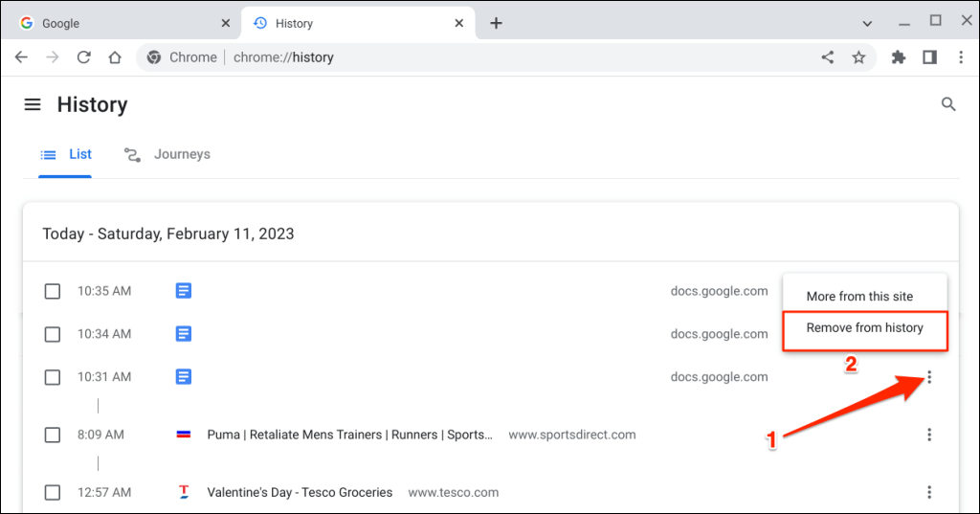Bookmark this page with the star icon

coord(858,57)
